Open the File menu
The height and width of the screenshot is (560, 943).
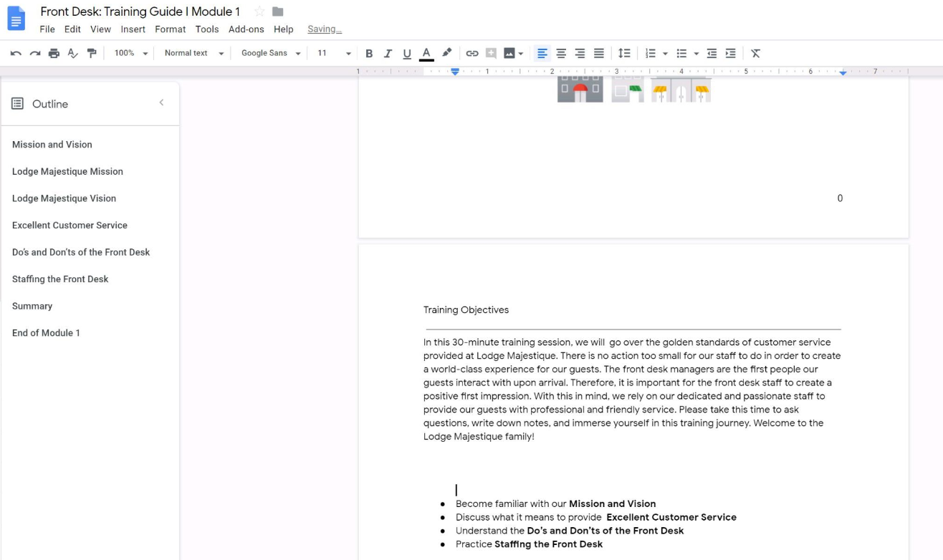47,29
